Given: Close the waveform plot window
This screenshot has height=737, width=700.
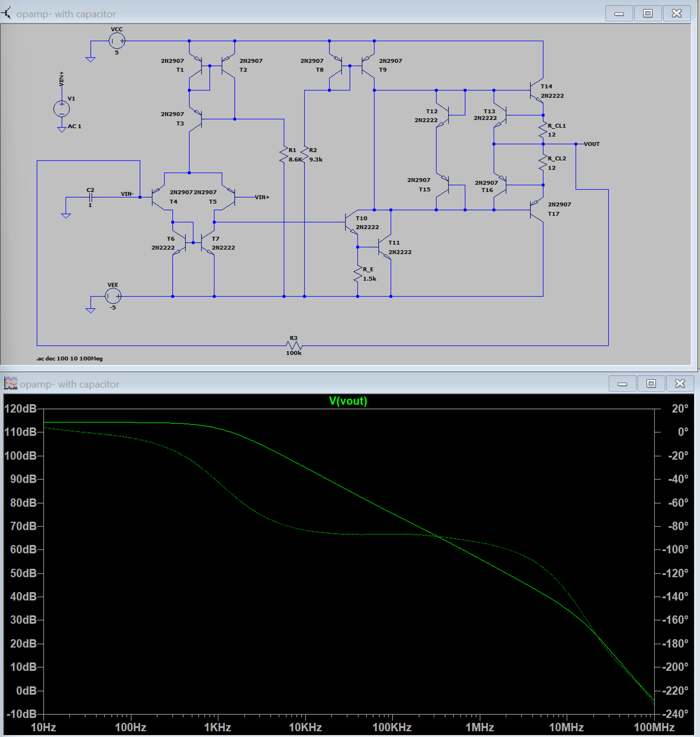Looking at the screenshot, I should coord(680,384).
